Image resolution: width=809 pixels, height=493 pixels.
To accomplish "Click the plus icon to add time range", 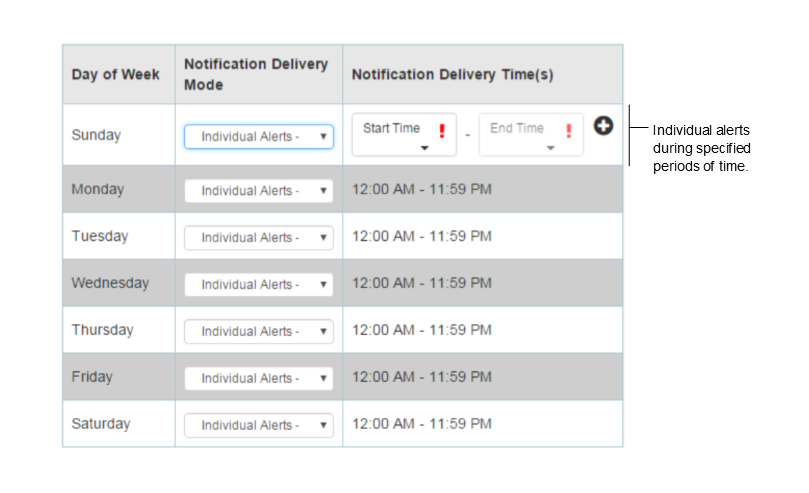I will click(x=603, y=126).
